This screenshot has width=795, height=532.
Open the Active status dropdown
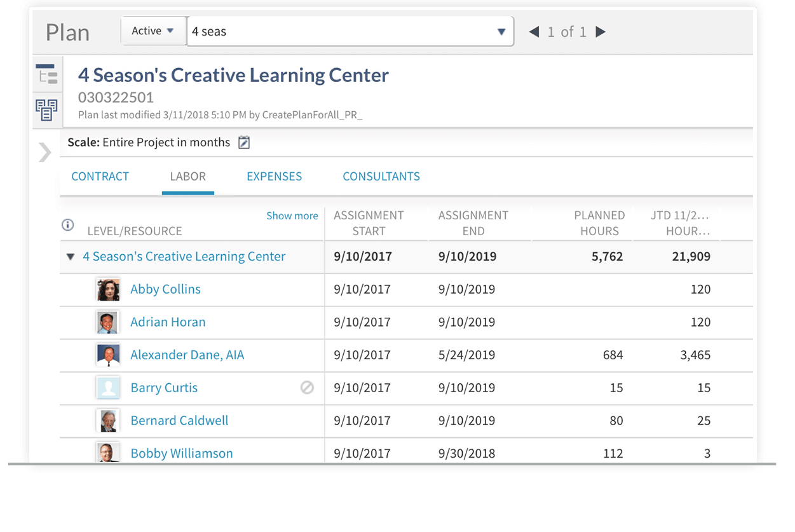pos(153,30)
